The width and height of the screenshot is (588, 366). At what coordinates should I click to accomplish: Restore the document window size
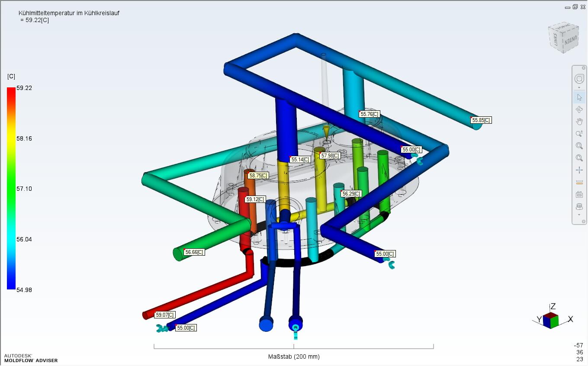coord(575,7)
